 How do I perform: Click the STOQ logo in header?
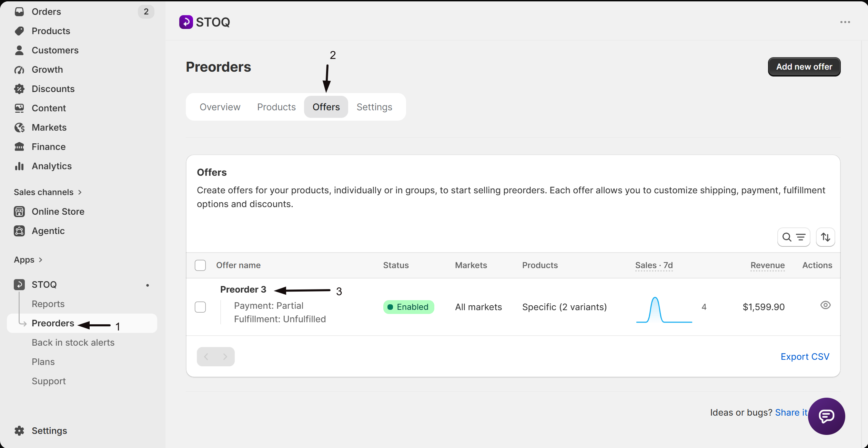pyautogui.click(x=186, y=22)
